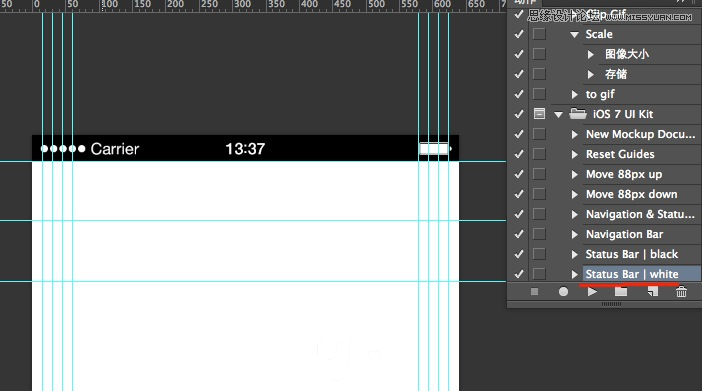
Task: Expand the Status Bar | white triangle
Action: (x=575, y=274)
